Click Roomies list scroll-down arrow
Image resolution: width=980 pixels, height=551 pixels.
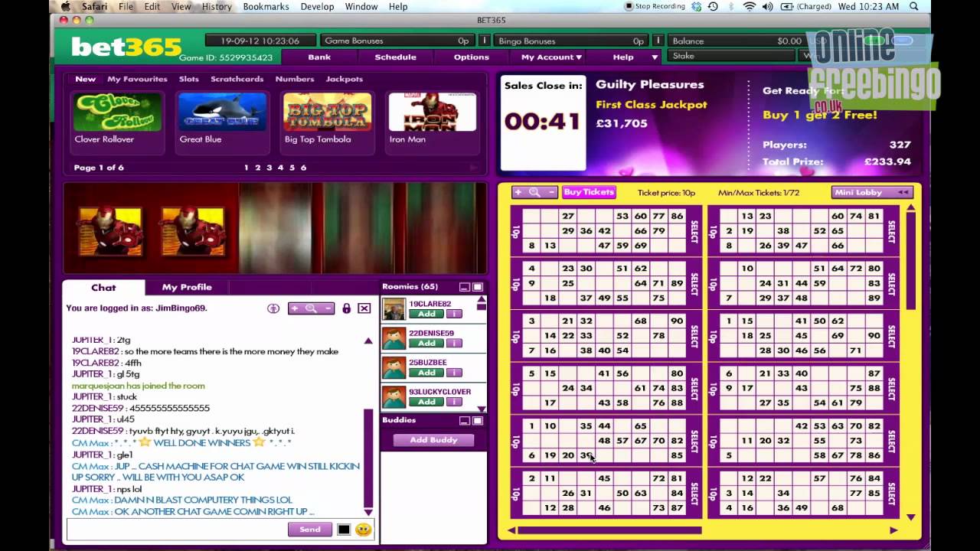(481, 409)
